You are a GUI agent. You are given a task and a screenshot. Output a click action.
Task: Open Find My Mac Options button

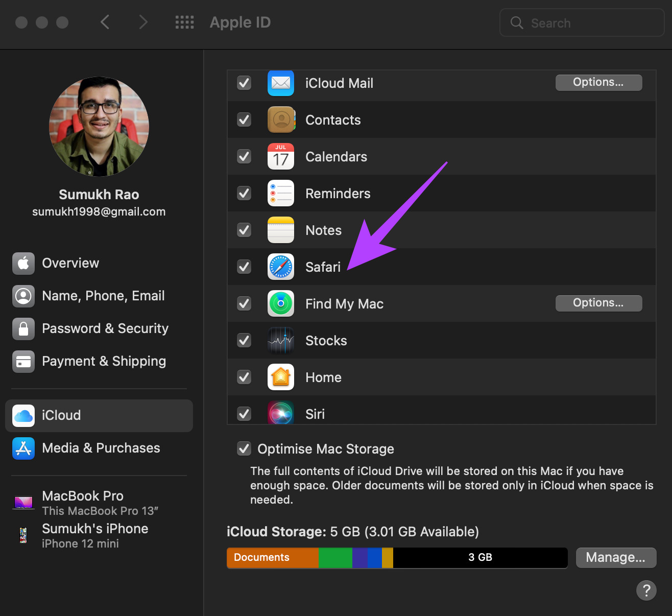598,303
